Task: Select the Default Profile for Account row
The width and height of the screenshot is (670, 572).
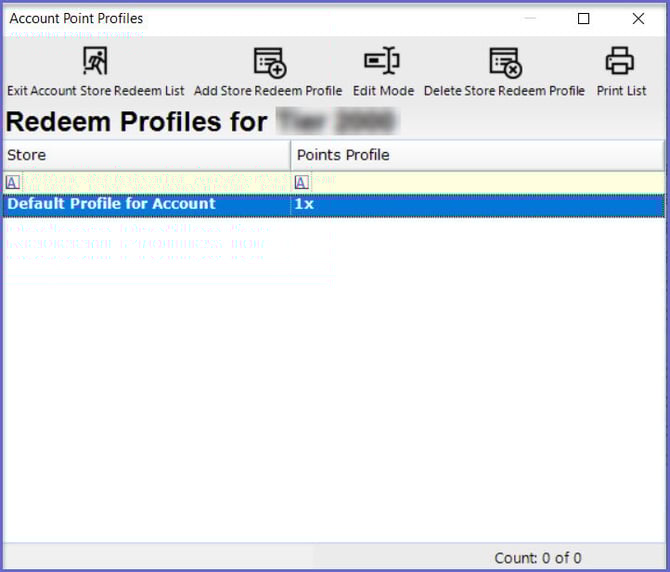Action: coord(146,204)
